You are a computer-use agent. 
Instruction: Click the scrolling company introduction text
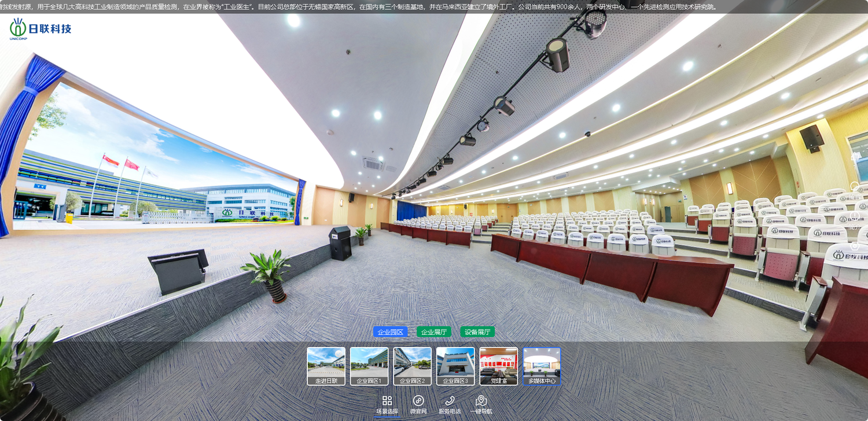(x=359, y=7)
